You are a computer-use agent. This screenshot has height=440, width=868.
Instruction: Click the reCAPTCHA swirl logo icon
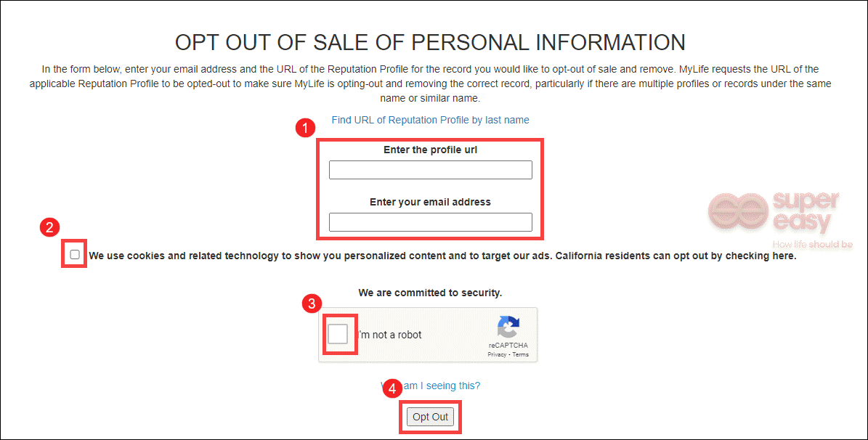point(508,327)
